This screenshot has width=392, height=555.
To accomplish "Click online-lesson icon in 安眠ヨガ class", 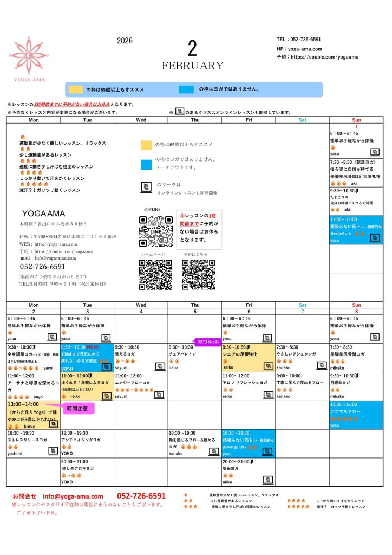I will (267, 480).
